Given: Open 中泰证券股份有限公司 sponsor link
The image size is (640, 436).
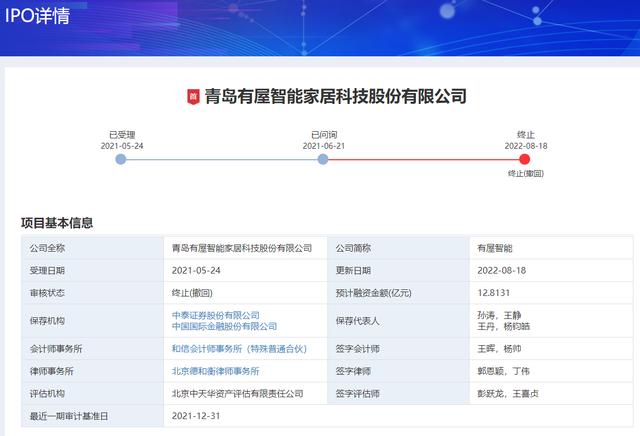Looking at the screenshot, I should point(216,315).
